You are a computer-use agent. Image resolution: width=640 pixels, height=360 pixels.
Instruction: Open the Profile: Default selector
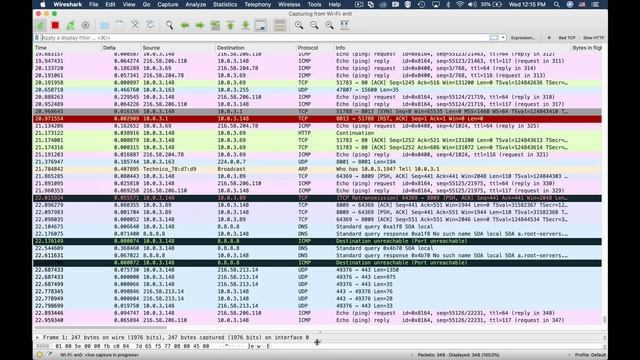(590, 355)
